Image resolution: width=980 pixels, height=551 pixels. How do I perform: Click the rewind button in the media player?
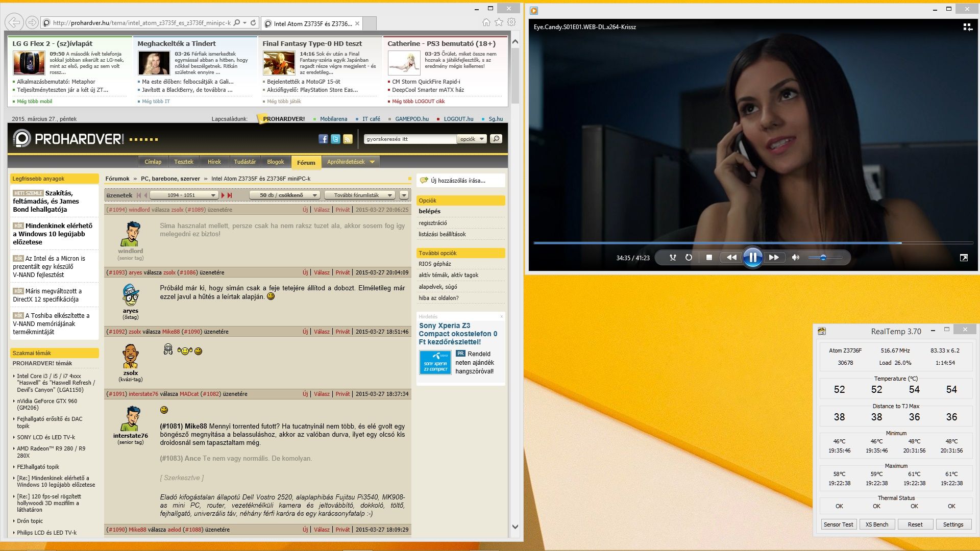731,258
